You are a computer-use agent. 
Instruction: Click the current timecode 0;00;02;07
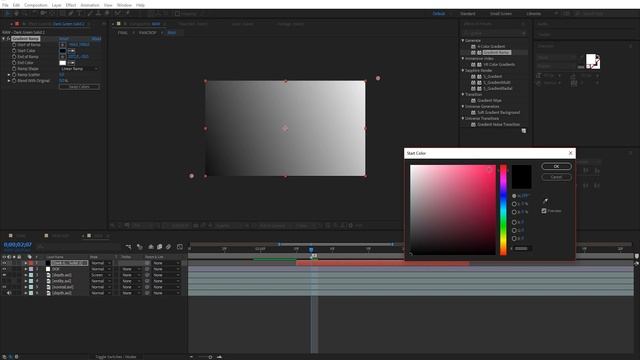[x=18, y=244]
